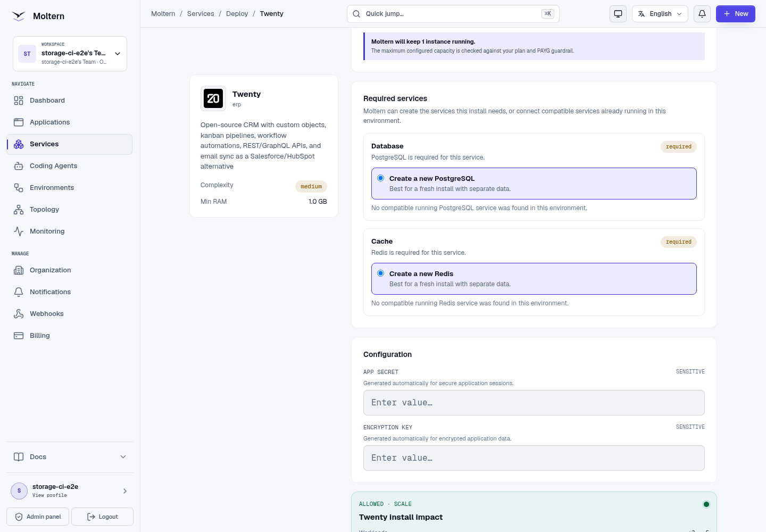The width and height of the screenshot is (766, 532).
Task: Click the Services breadcrumb link
Action: 201,14
